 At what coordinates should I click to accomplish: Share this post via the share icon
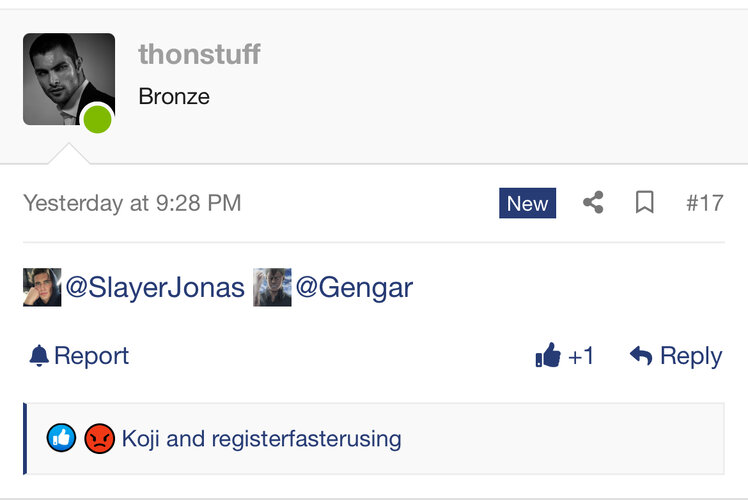point(593,202)
